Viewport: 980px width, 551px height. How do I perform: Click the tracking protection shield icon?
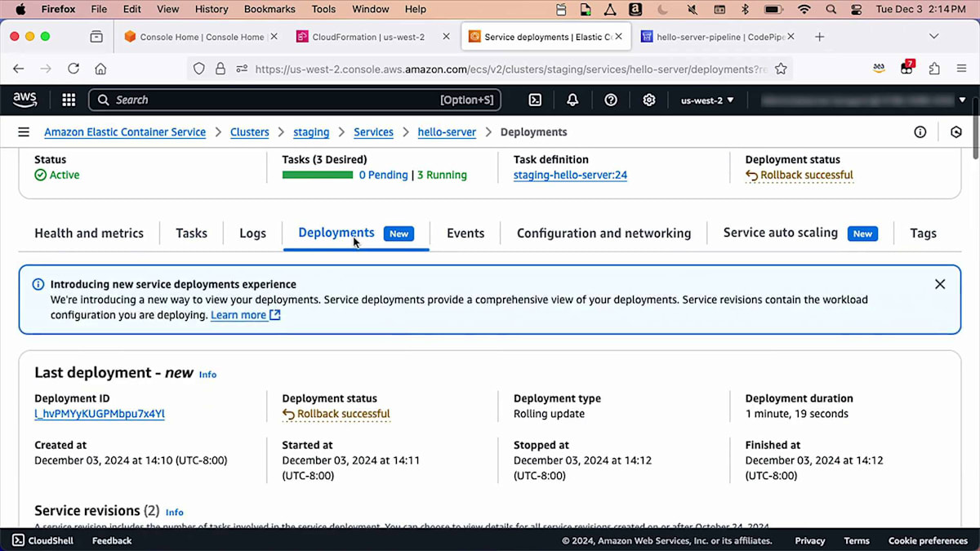point(199,69)
